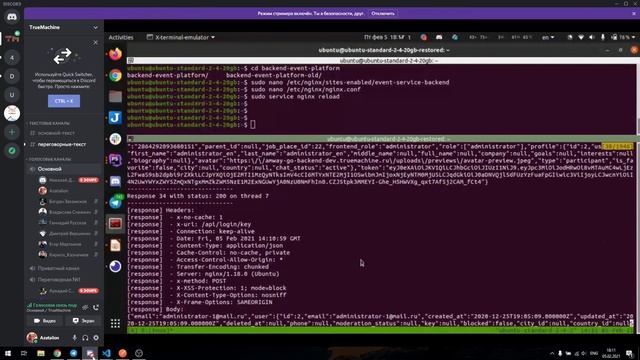Click the Azatalion user avatar
The height and width of the screenshot is (360, 640).
[x=32, y=338]
